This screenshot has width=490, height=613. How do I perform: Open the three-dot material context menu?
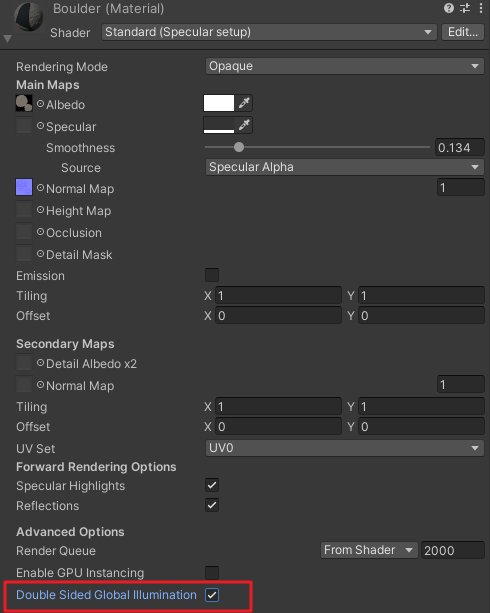(481, 8)
